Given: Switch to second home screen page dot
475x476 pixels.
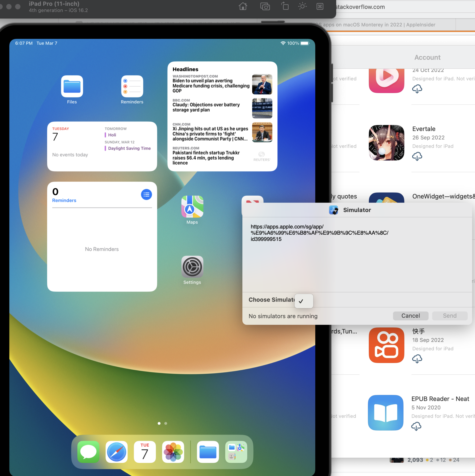Looking at the screenshot, I should [x=166, y=423].
